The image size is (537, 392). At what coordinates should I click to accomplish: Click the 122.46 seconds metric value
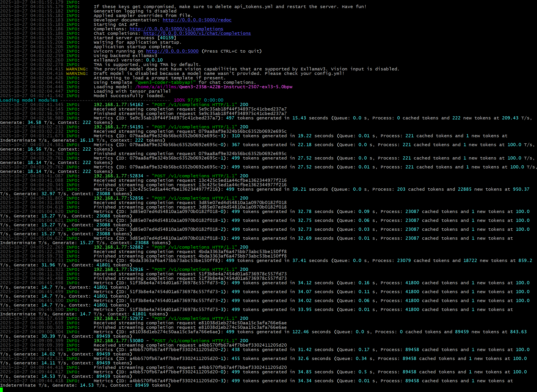click(300, 332)
